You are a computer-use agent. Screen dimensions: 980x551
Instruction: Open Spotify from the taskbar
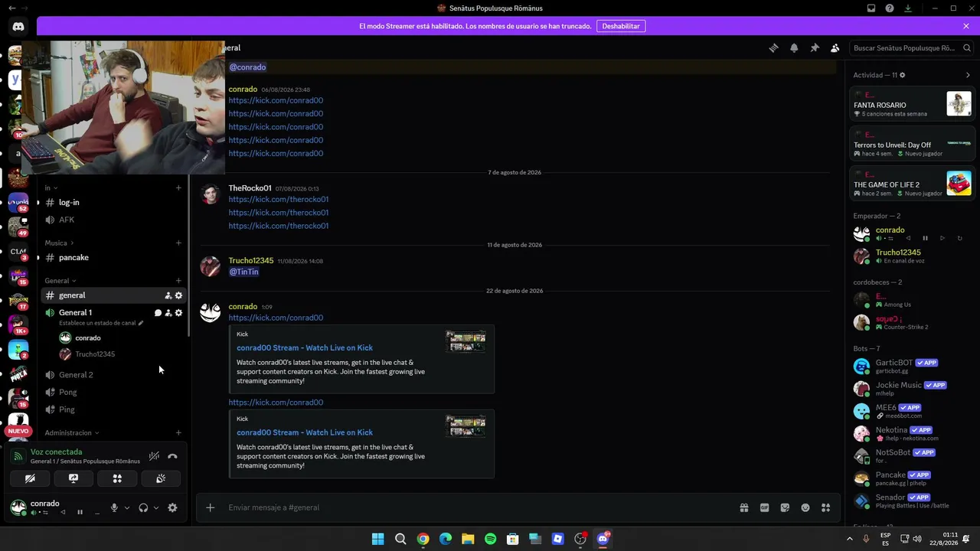490,539
